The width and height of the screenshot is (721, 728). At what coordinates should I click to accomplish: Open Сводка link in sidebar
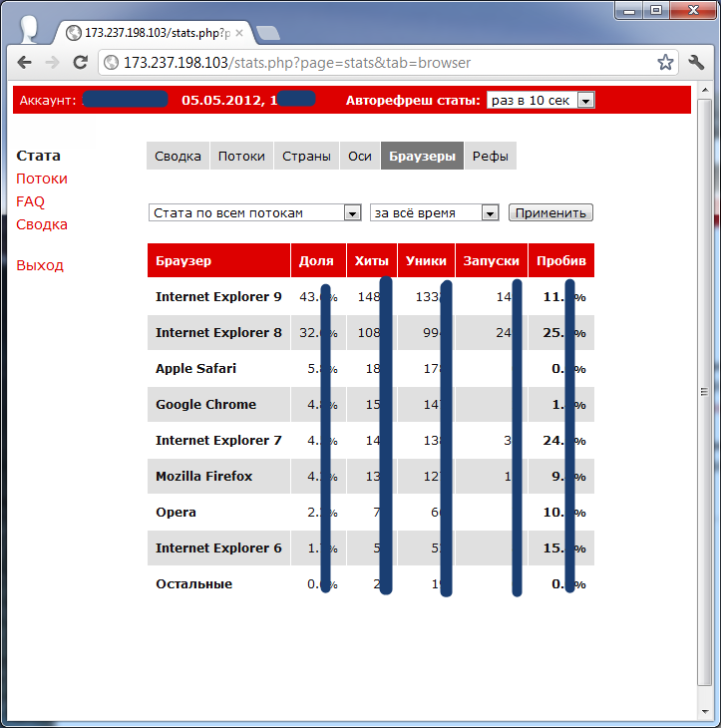coord(42,224)
